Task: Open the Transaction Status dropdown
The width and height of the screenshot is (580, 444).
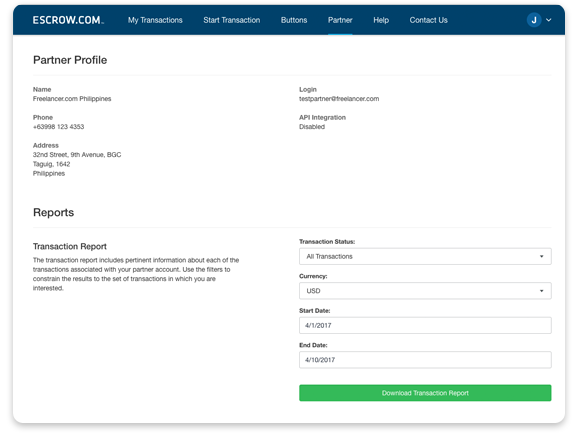Action: (425, 256)
